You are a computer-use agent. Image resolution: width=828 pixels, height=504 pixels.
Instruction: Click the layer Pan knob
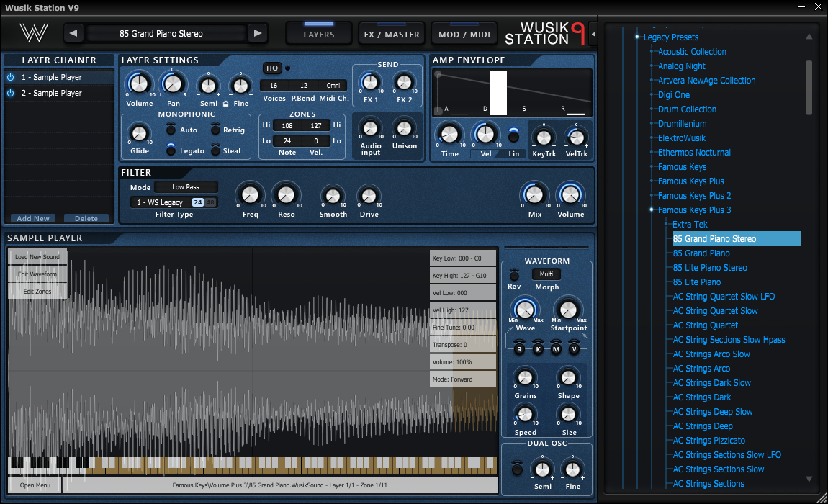click(x=173, y=84)
